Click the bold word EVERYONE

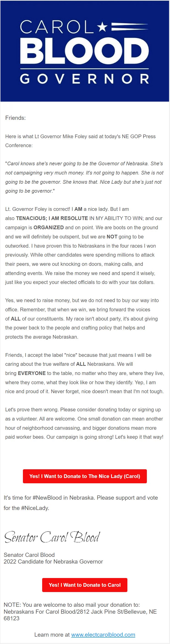pyautogui.click(x=32, y=373)
